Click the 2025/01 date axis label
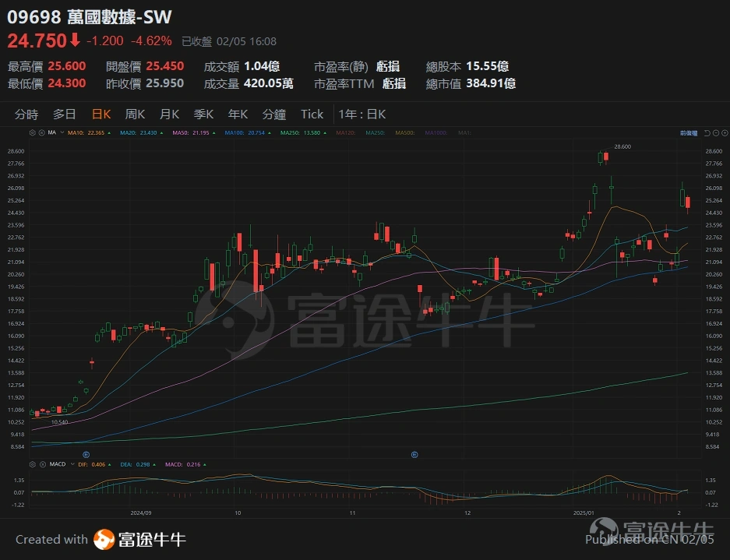This screenshot has width=730, height=560. 584,513
